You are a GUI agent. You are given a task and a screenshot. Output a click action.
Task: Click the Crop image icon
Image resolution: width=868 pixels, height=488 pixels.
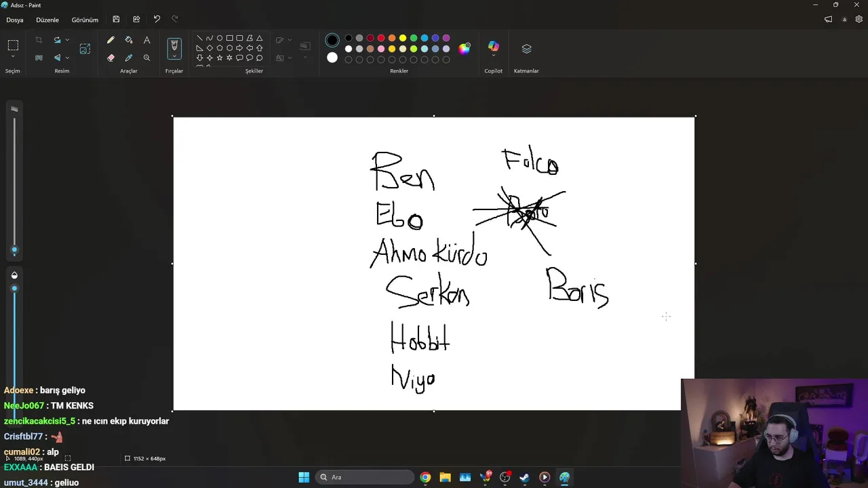coord(39,40)
